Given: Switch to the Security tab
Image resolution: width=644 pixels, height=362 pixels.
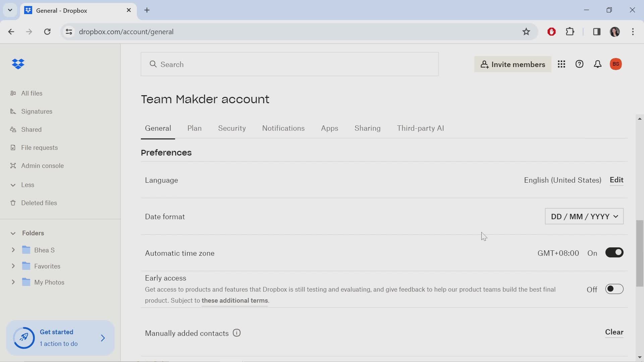Looking at the screenshot, I should tap(232, 128).
